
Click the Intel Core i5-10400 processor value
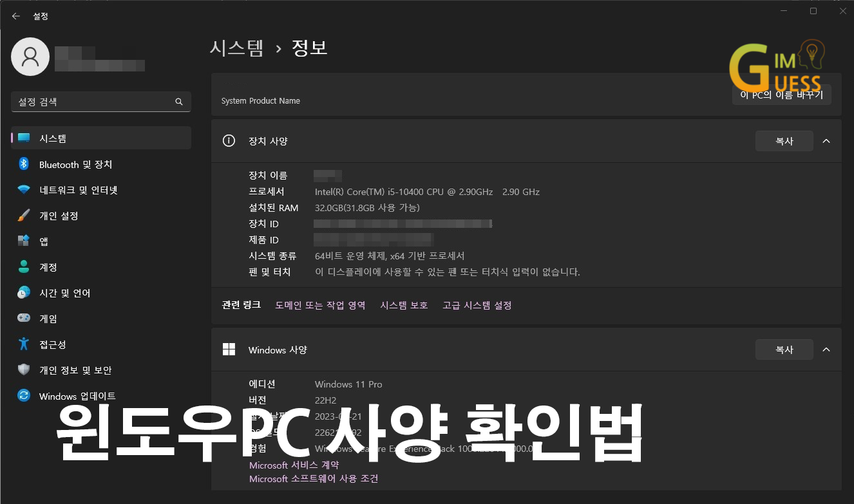pos(427,192)
